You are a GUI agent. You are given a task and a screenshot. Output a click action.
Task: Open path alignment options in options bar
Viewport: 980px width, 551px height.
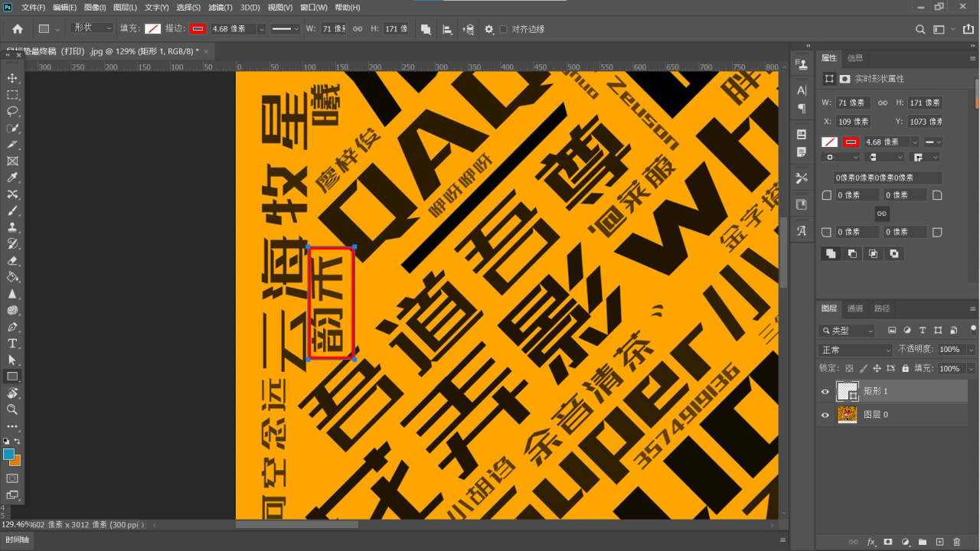click(448, 29)
